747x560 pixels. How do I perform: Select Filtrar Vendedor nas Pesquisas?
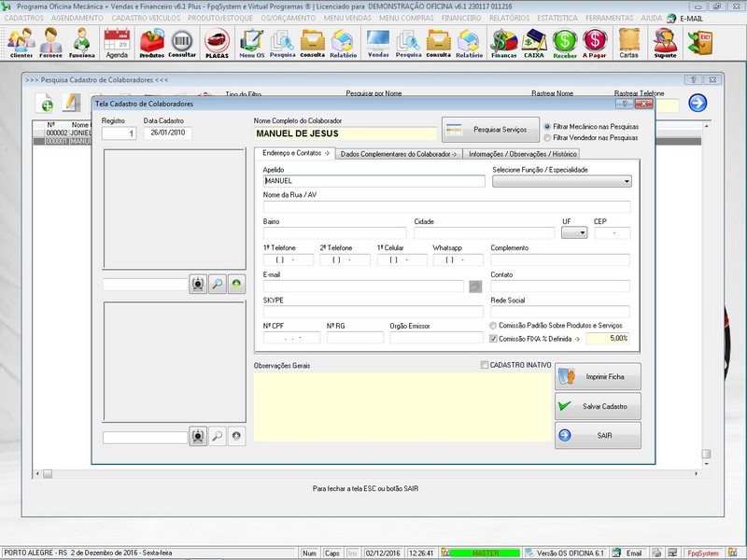pos(591,137)
